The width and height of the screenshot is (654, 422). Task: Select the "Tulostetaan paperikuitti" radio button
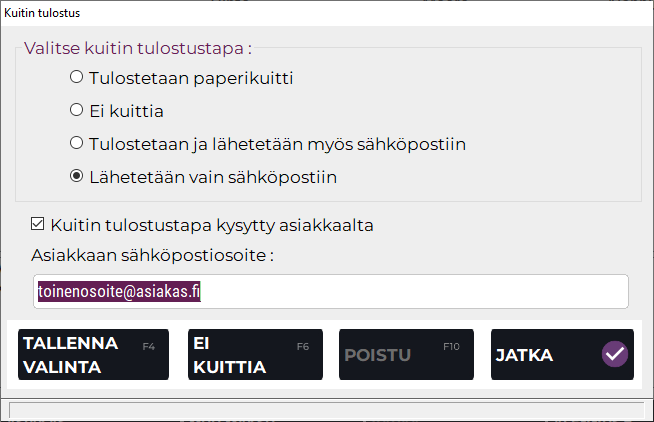pyautogui.click(x=76, y=76)
